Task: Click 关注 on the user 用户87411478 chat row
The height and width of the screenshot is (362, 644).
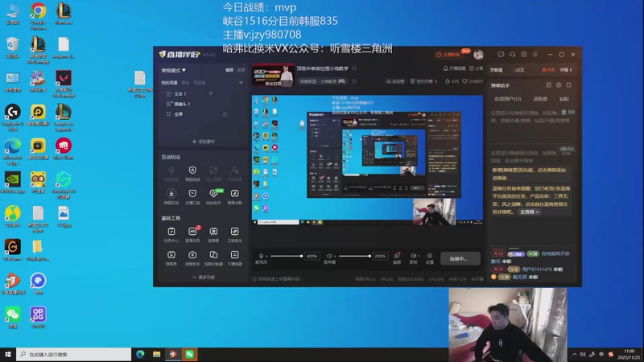Action: 498,269
